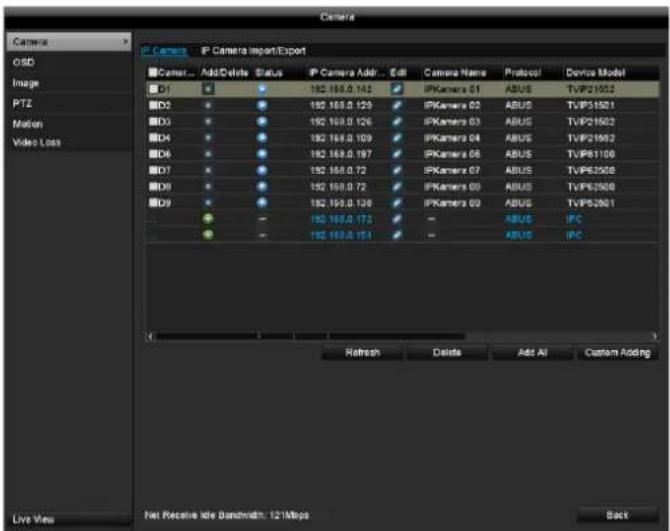Open live status icon of camera D2
670x531 pixels.
click(x=262, y=105)
